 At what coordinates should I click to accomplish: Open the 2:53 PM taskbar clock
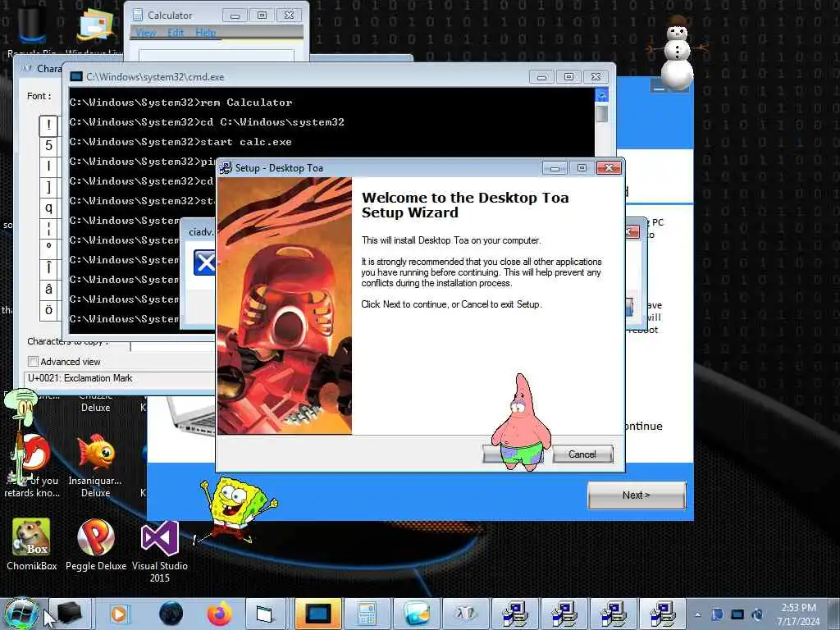[x=799, y=614]
